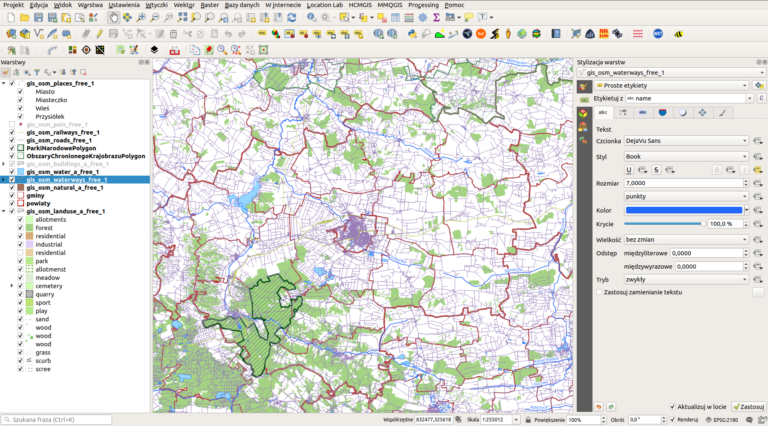Viewport: 768px width, 426px height.
Task: Click the NN Join plugin icon
Action: 603,34
